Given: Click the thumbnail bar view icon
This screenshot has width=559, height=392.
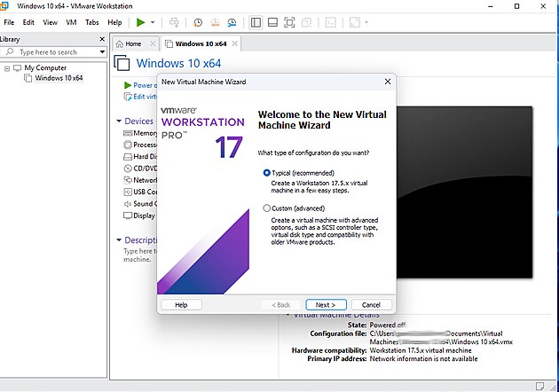Looking at the screenshot, I should pyautogui.click(x=273, y=21).
